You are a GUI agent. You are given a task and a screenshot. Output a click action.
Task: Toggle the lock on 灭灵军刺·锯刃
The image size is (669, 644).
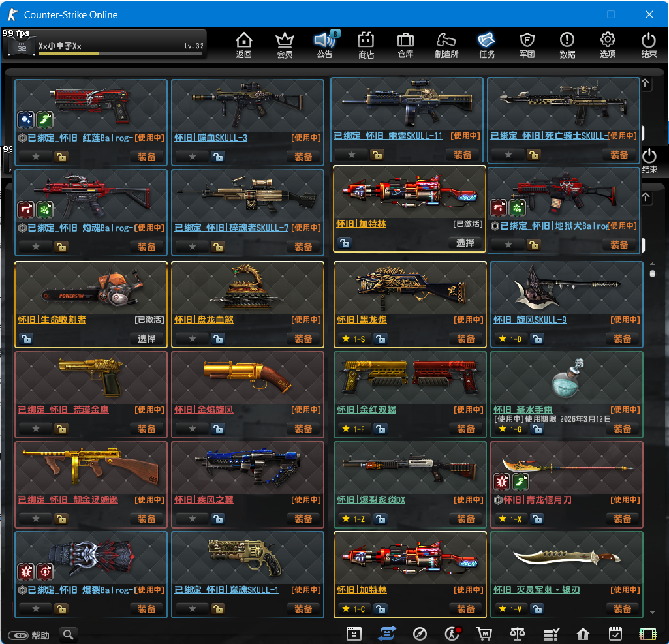[537, 609]
